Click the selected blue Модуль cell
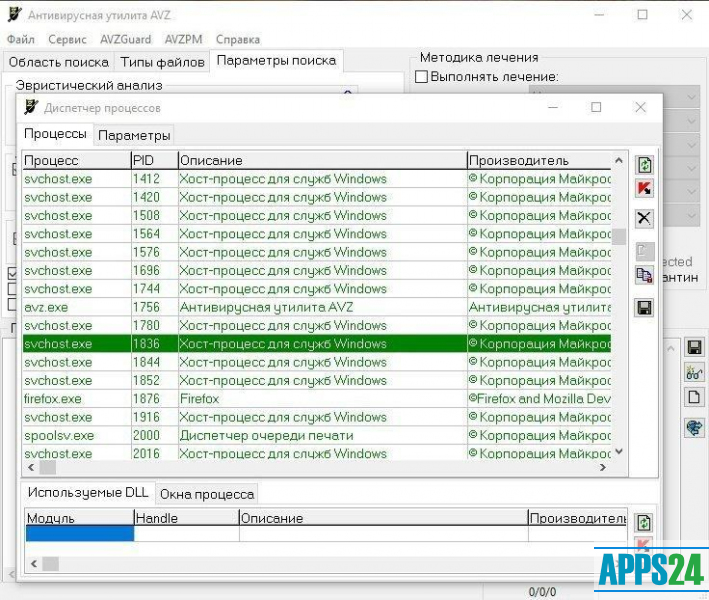Image resolution: width=709 pixels, height=600 pixels. (x=80, y=533)
